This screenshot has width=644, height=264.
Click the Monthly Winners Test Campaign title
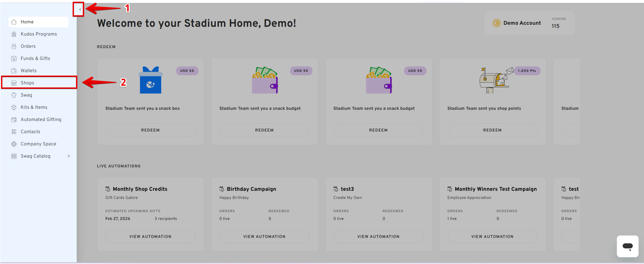(x=496, y=189)
